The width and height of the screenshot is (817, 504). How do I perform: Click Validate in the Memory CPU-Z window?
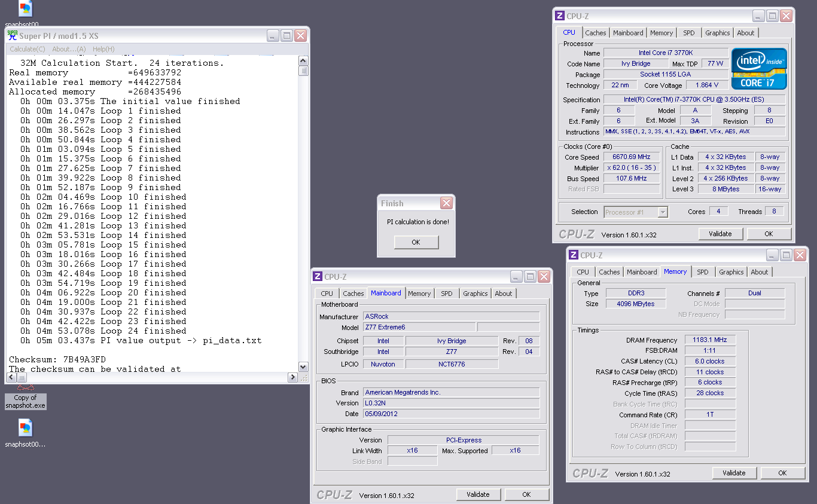[734, 473]
